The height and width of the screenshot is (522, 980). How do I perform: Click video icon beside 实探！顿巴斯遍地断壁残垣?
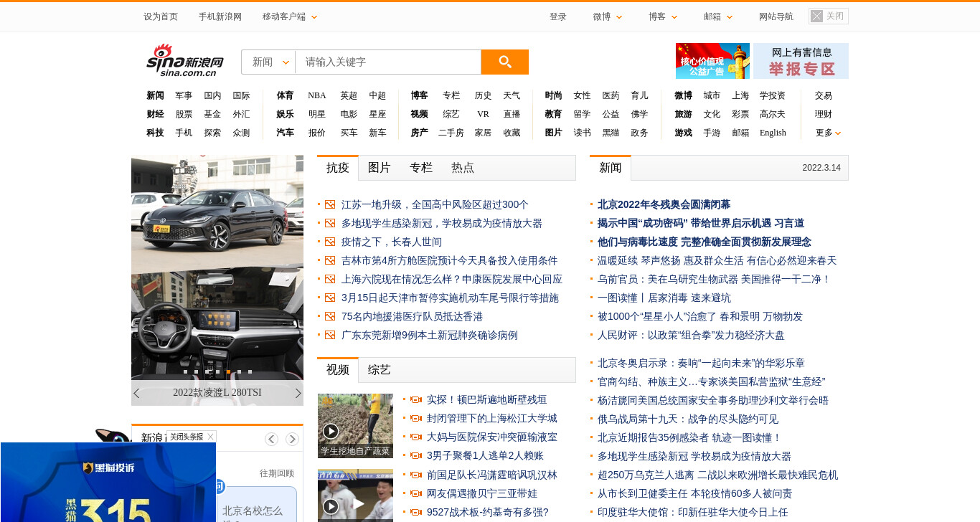[415, 400]
